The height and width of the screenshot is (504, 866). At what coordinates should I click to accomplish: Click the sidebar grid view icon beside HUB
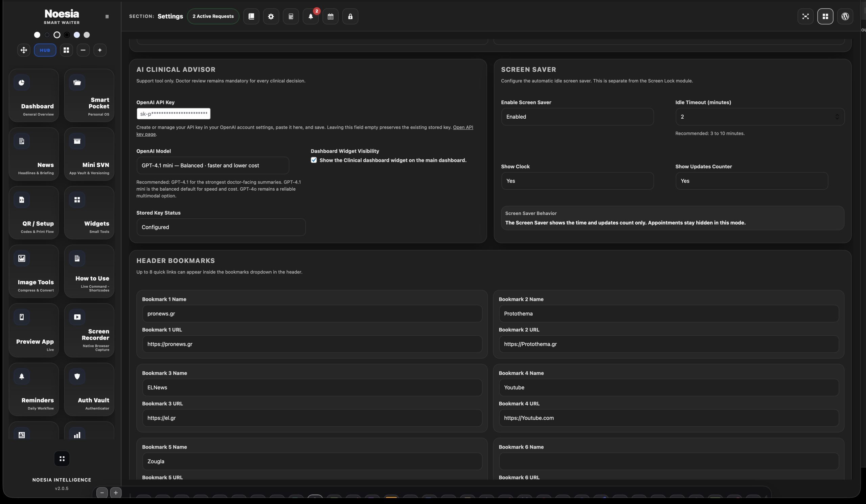(x=66, y=50)
